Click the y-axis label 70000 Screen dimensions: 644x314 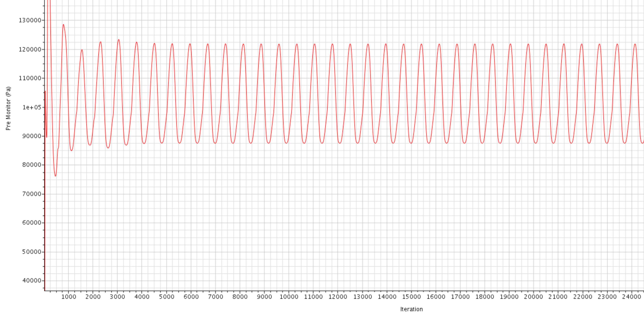tap(32, 194)
